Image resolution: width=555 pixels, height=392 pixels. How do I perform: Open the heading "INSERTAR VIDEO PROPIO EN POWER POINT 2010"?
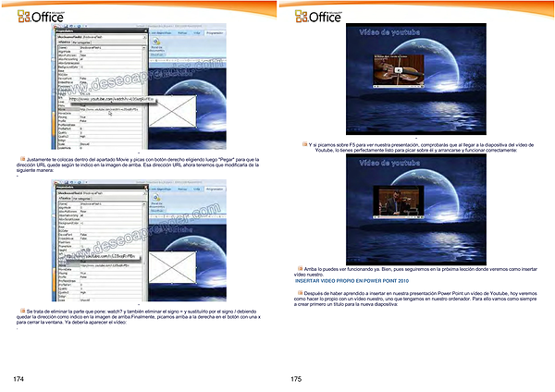[x=351, y=280]
